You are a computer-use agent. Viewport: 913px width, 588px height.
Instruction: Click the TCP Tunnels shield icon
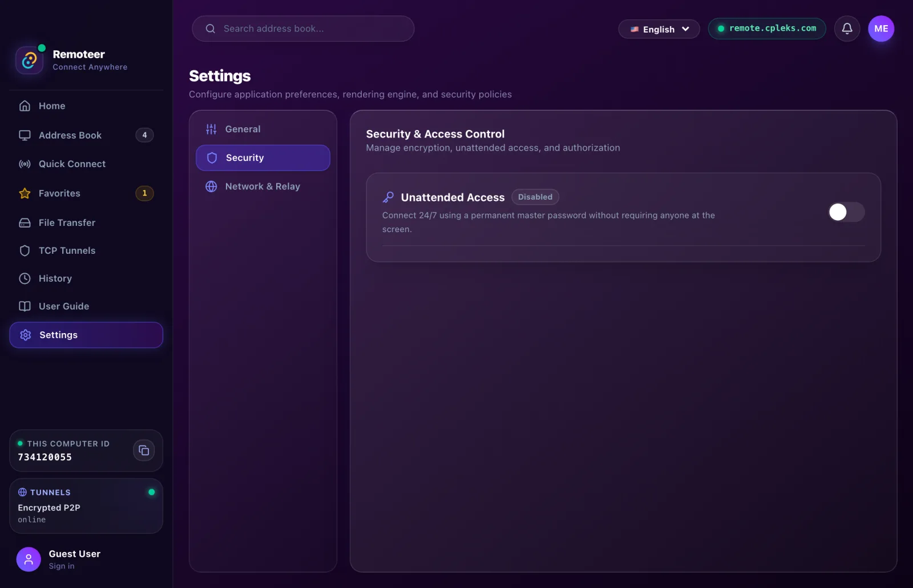25,250
